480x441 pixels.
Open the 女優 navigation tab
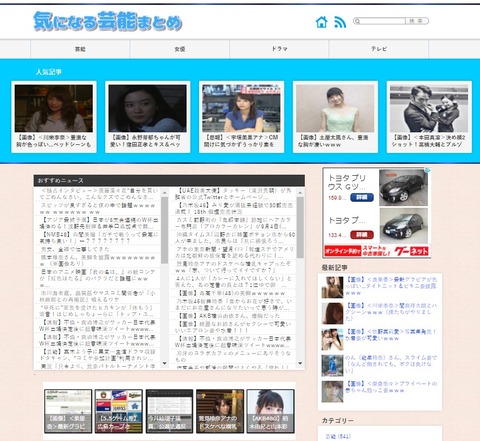[x=180, y=49]
